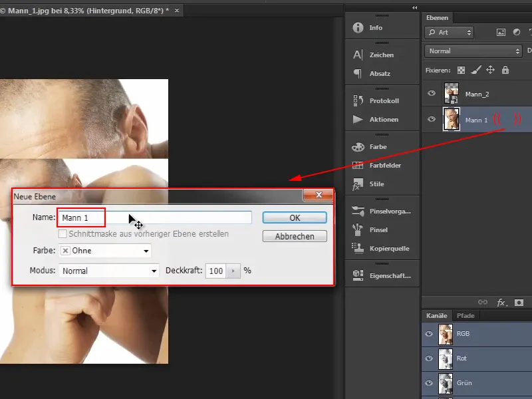Screen dimensions: 532x399
Task: Filter layers by pixel layer icon
Action: pyautogui.click(x=501, y=32)
